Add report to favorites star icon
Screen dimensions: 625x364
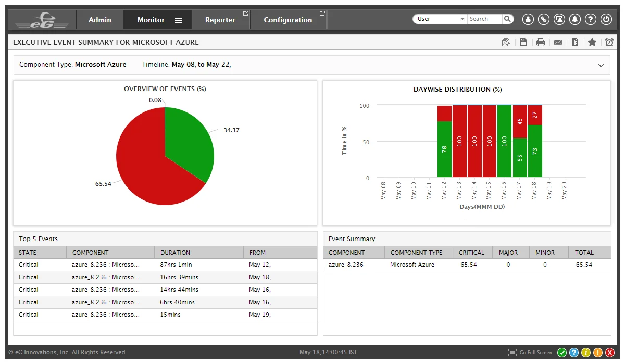[592, 42]
